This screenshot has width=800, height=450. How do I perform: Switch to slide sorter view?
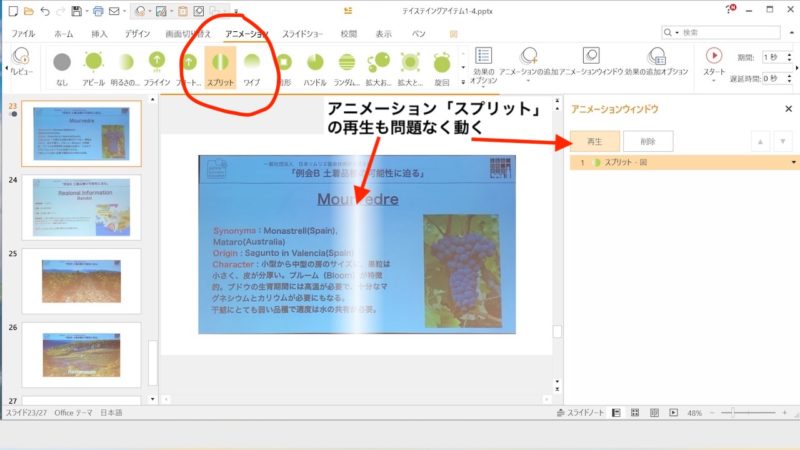tap(634, 413)
